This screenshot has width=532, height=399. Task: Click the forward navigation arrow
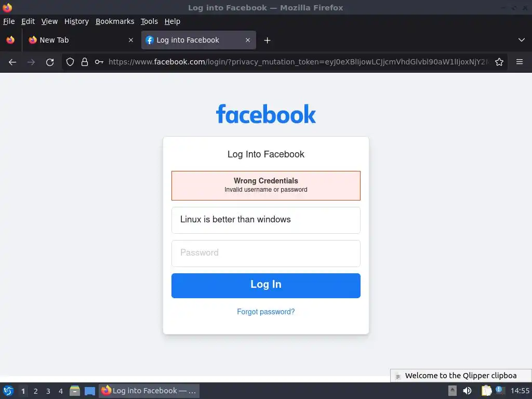click(31, 62)
